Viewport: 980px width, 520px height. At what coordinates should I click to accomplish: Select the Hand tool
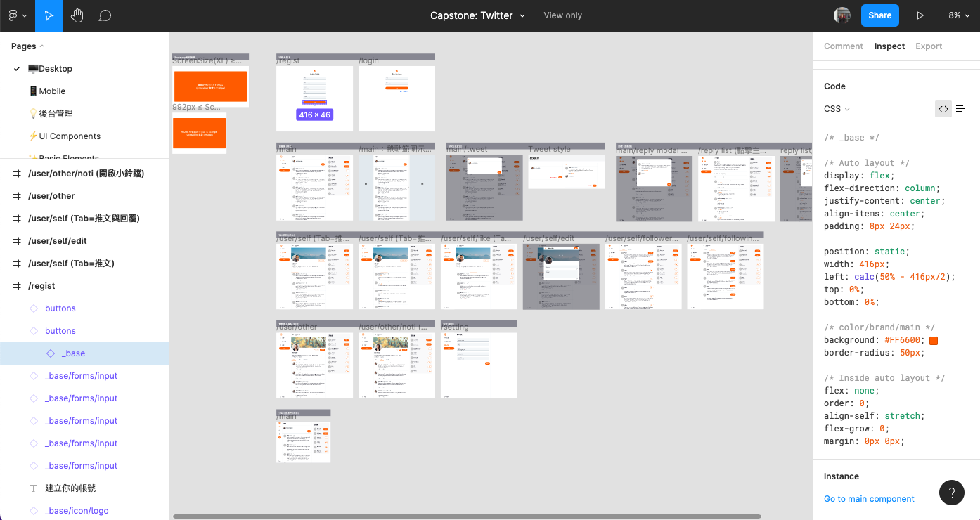click(x=77, y=15)
